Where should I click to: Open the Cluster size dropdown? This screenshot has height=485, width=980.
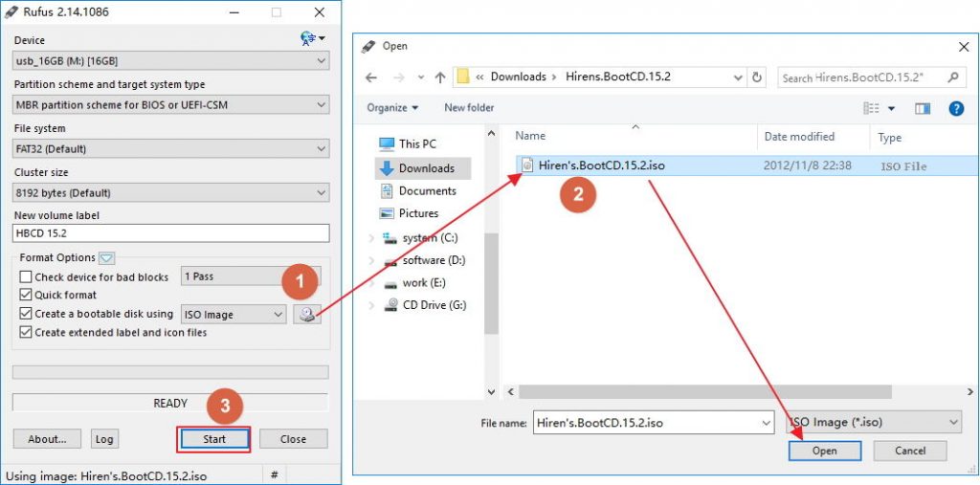[170, 192]
